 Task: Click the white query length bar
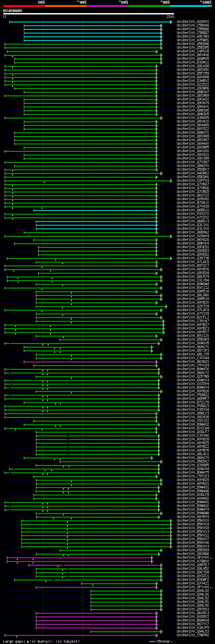point(88,14)
